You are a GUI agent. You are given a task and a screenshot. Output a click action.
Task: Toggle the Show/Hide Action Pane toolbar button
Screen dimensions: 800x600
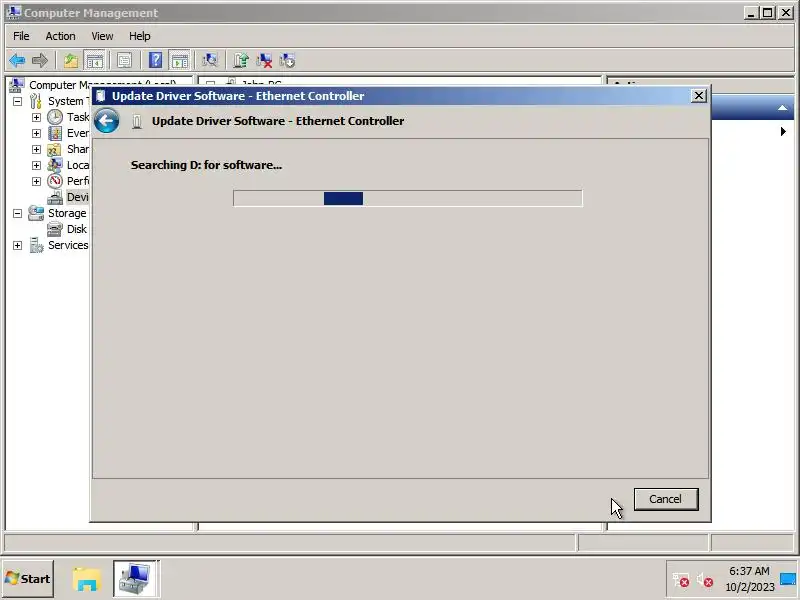(180, 61)
